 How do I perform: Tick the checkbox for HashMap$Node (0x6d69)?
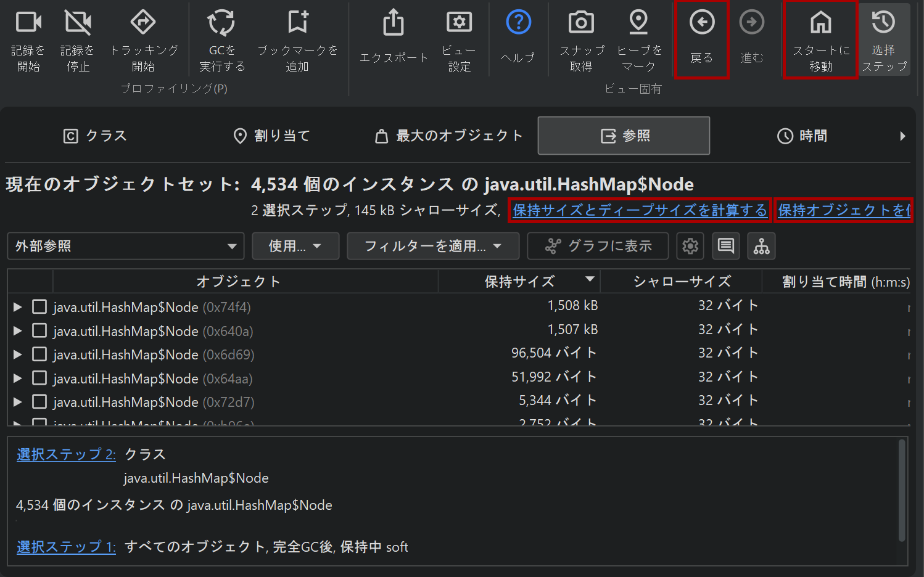pos(39,354)
